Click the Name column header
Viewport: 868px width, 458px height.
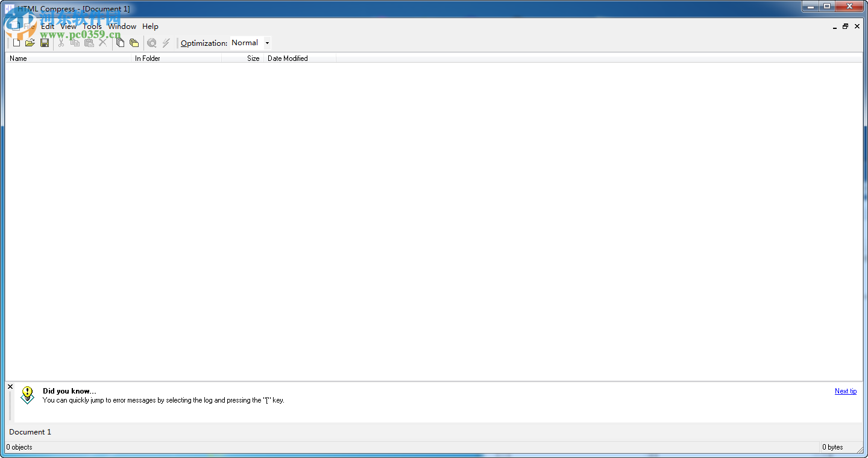click(x=18, y=58)
